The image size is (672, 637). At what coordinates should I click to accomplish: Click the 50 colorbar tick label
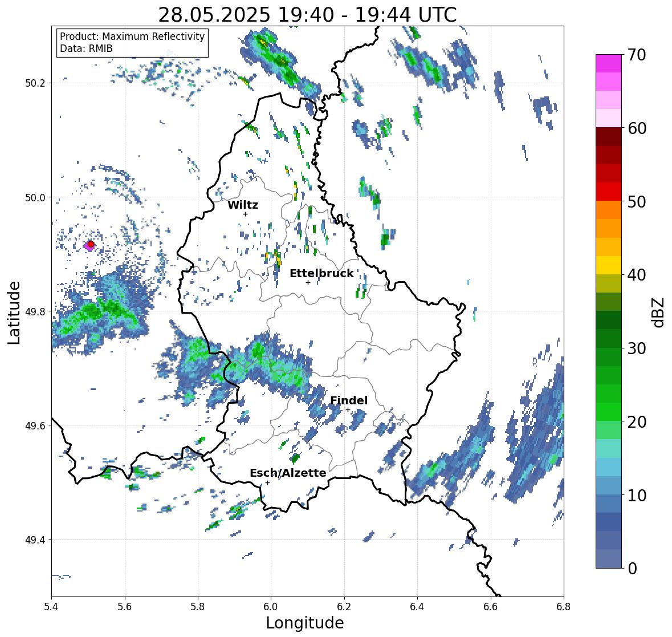pos(637,201)
